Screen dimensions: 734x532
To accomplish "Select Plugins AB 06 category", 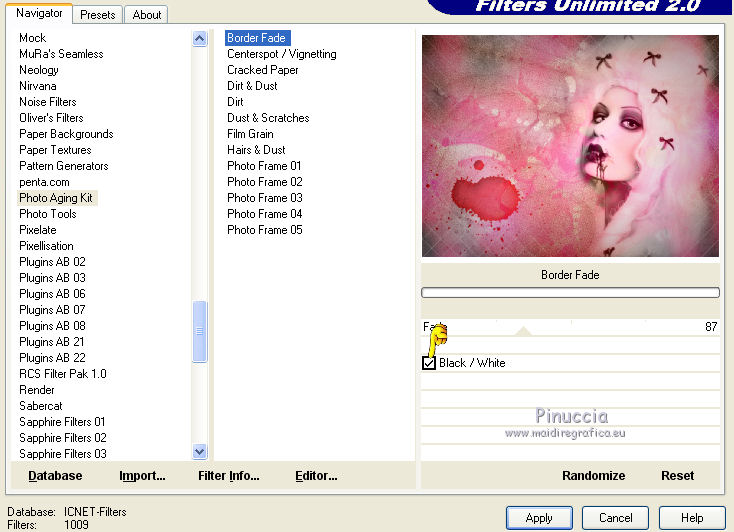I will tap(52, 294).
